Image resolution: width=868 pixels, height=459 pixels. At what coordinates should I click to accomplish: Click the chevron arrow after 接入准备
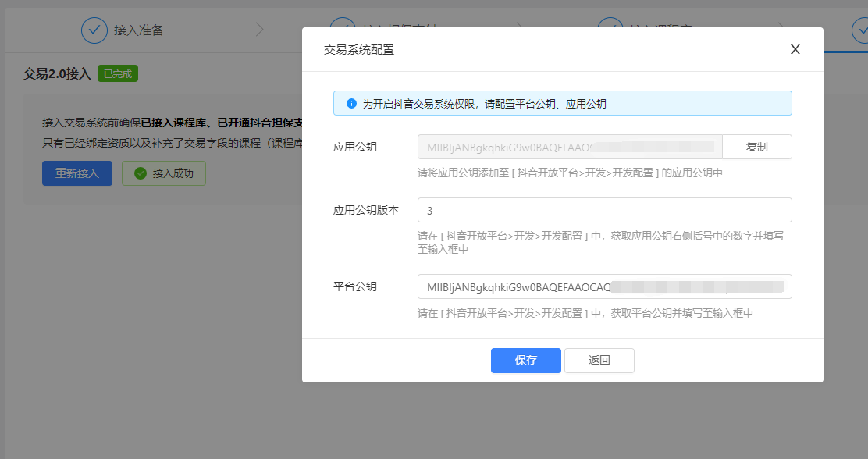(259, 30)
